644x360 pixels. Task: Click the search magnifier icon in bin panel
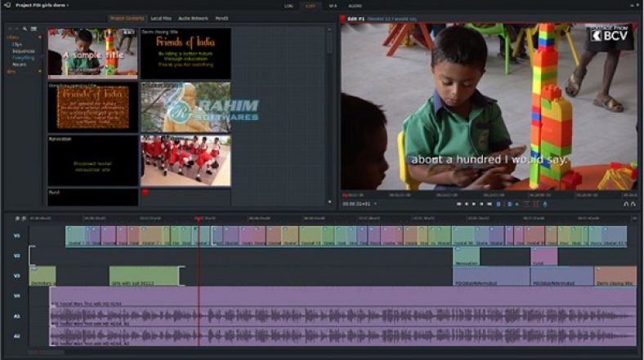click(x=25, y=29)
